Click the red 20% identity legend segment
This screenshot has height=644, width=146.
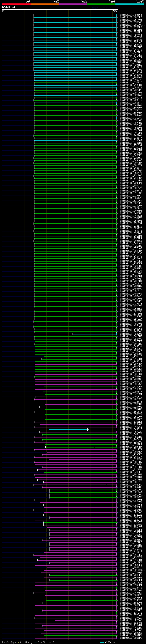tap(16, 4)
